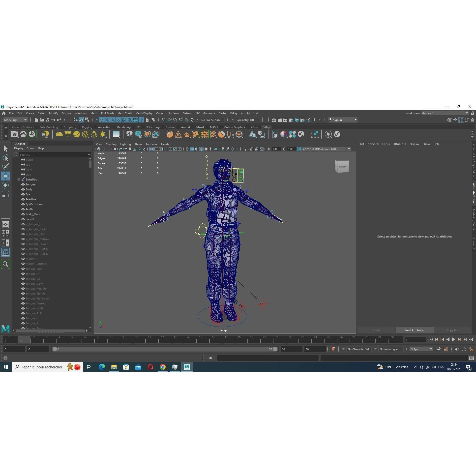This screenshot has width=476, height=476.
Task: Click the V-Ray frame buffer shelf icon
Action: 15,134
